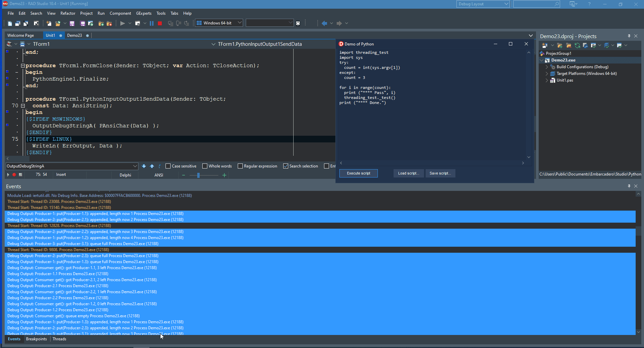Select ProjectGroup1 in Projects tree
The image size is (644, 348).
pos(558,53)
